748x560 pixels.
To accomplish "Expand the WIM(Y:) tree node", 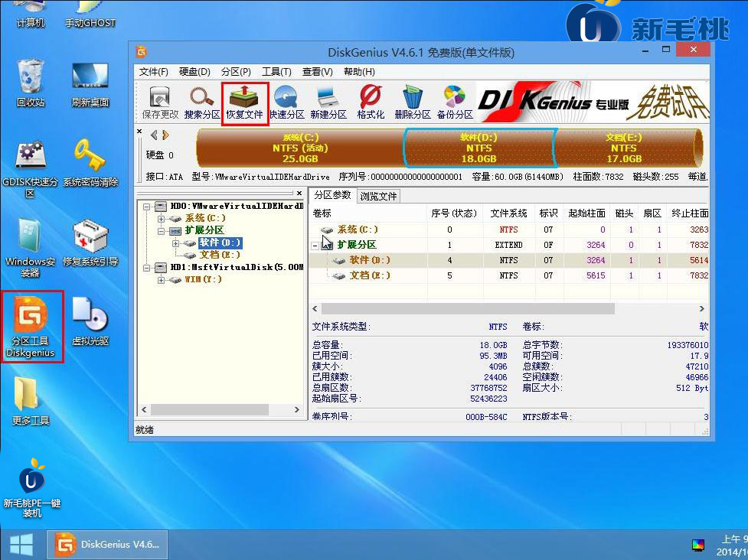I will coord(162,280).
